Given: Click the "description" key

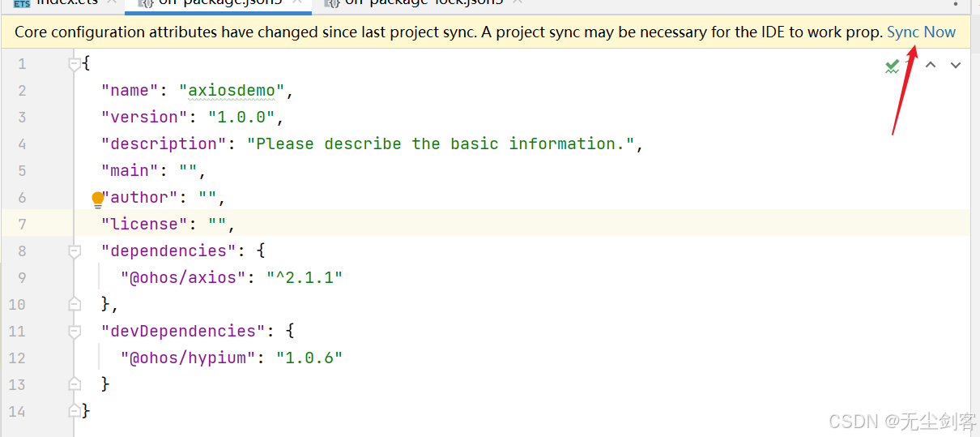Looking at the screenshot, I should [164, 144].
